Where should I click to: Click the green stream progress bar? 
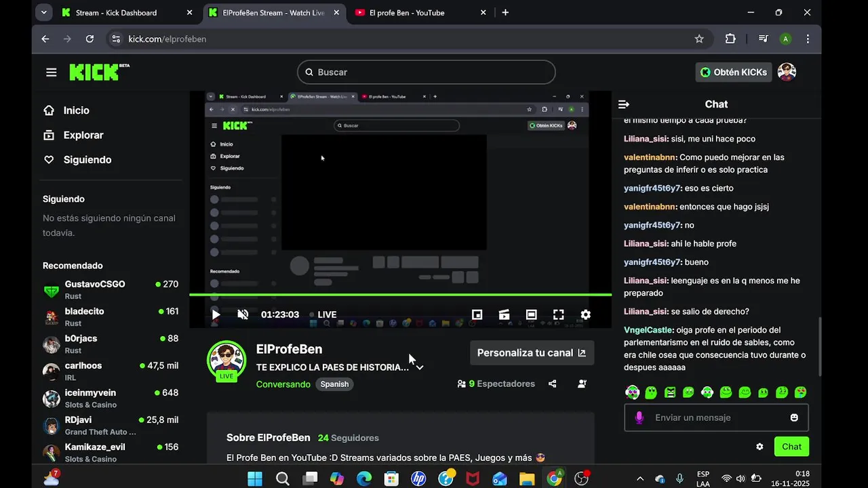(400, 294)
